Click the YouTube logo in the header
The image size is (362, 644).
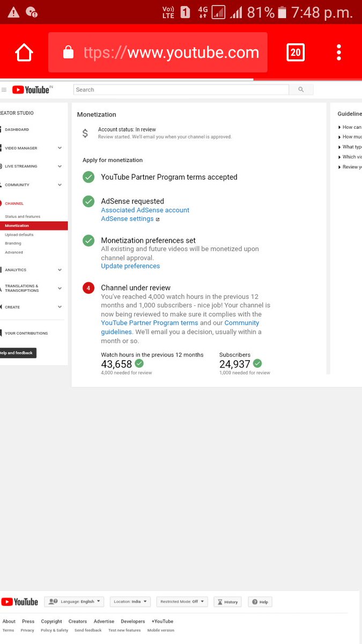[x=32, y=90]
